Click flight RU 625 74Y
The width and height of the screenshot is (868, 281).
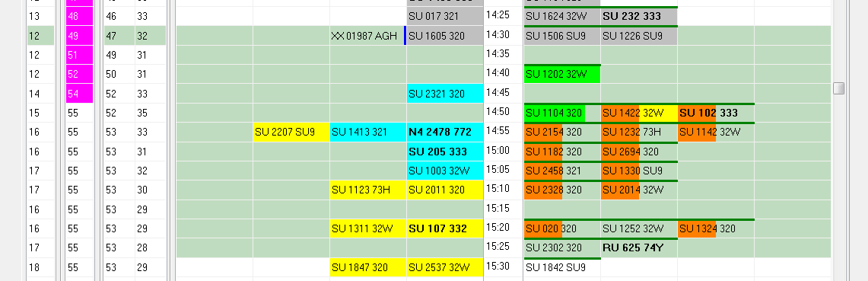[x=639, y=247]
